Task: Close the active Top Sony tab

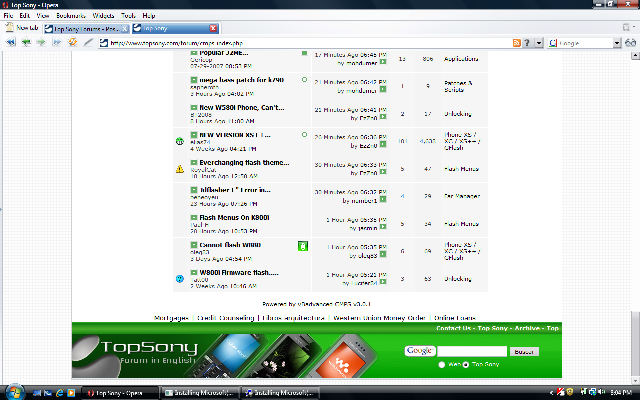Action: tap(213, 28)
